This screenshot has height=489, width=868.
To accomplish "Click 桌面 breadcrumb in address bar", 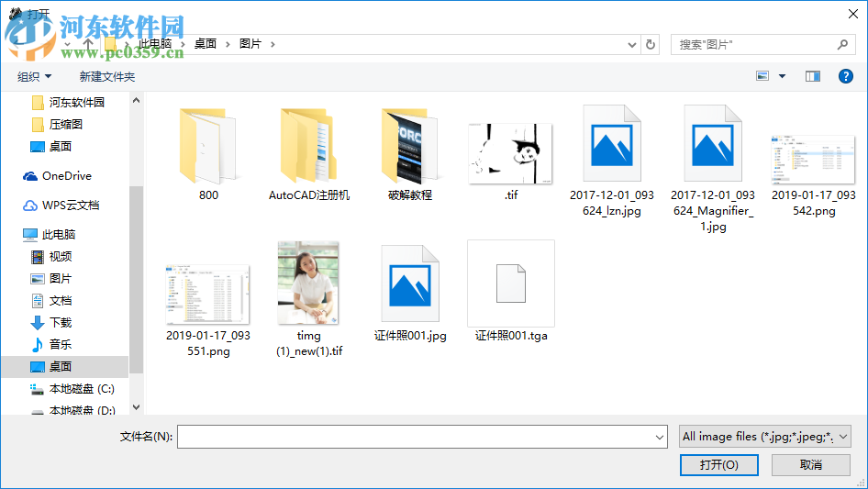I will click(x=206, y=44).
